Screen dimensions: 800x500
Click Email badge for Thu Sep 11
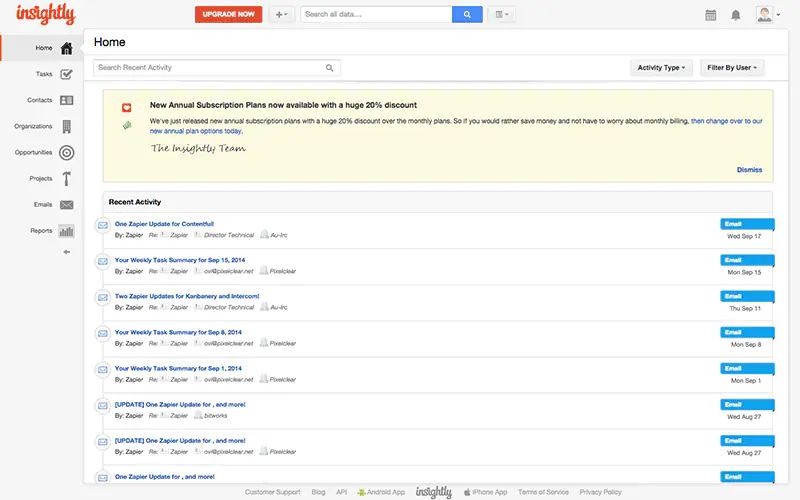coord(747,296)
